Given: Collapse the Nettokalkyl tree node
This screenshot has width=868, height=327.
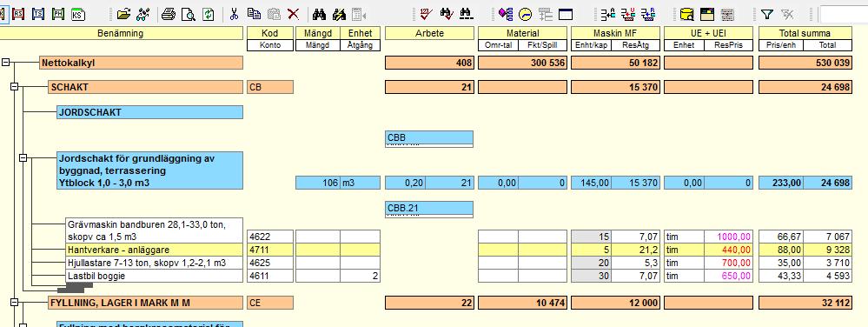Looking at the screenshot, I should tap(6, 63).
